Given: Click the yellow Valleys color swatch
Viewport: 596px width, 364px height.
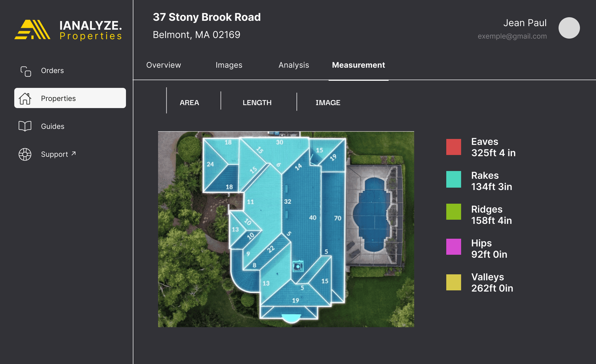Looking at the screenshot, I should click(453, 282).
